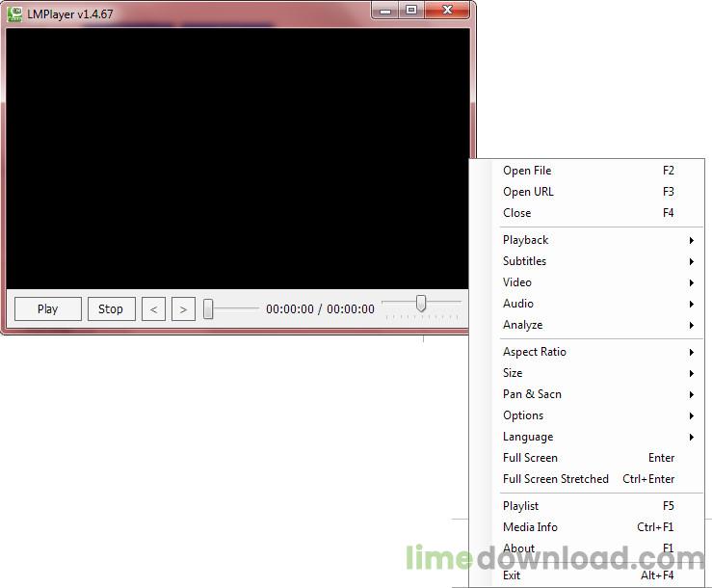Screen dimensions: 712x588
Task: Skip backward with the < button
Action: [x=153, y=309]
